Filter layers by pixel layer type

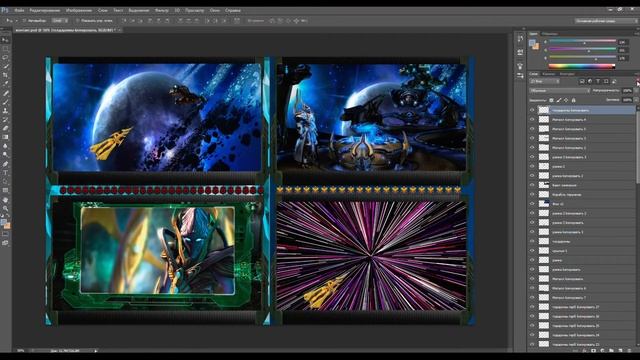coord(582,81)
